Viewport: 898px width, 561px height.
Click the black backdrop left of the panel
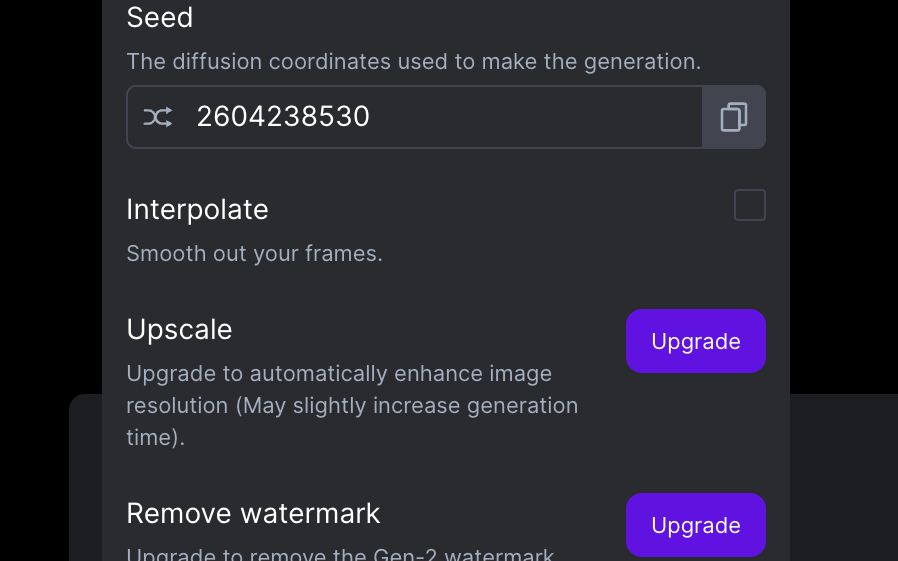click(51, 195)
